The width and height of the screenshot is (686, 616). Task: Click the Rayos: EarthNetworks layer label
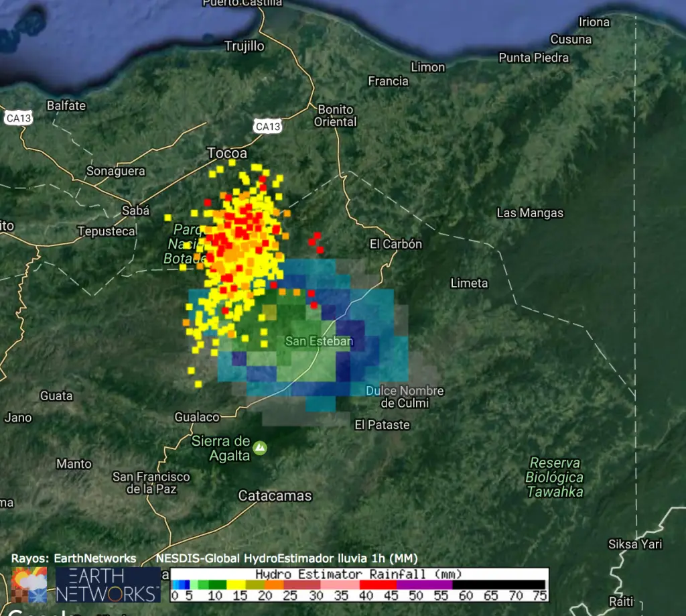click(74, 558)
